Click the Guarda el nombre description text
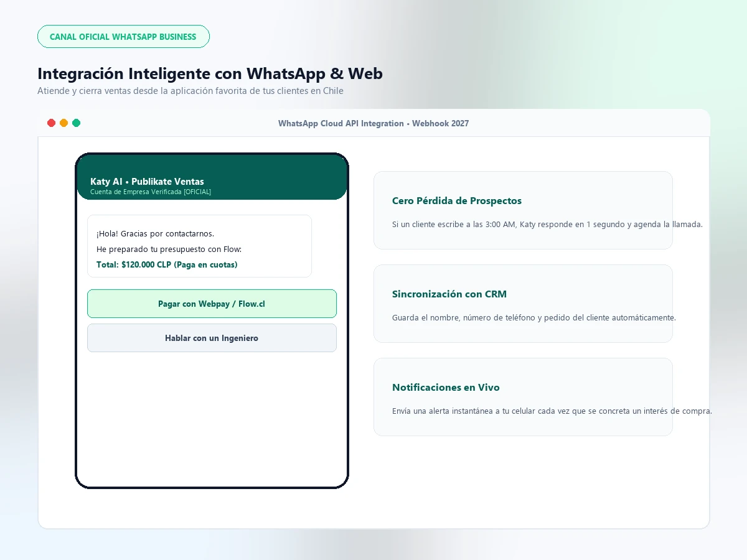Image resolution: width=747 pixels, height=560 pixels. [534, 318]
